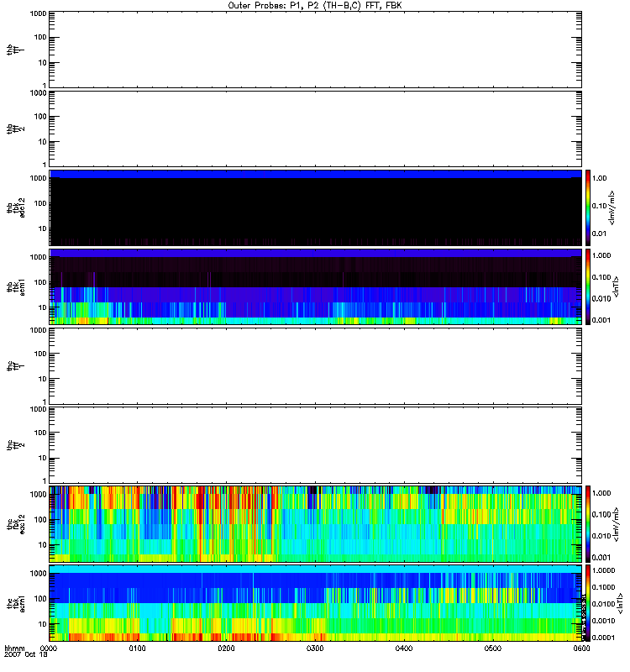
Task: Click the thb edc12 mV/m color bar
Action: pos(589,207)
